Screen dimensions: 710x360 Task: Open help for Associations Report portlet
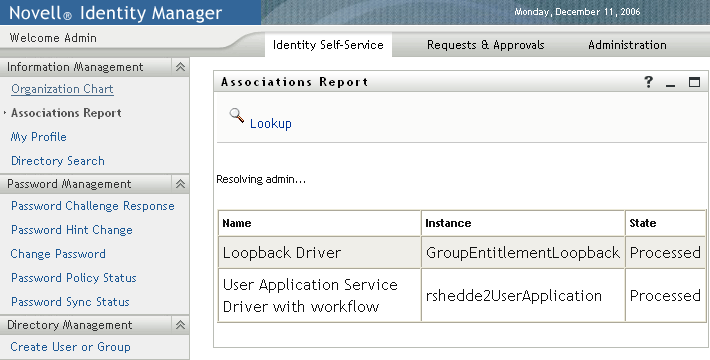click(648, 82)
